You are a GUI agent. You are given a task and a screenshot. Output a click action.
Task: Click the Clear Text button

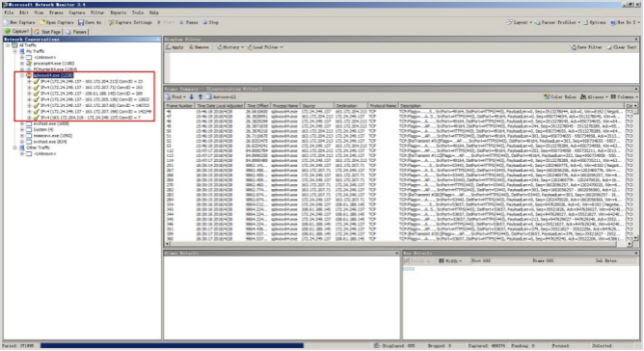coord(622,47)
